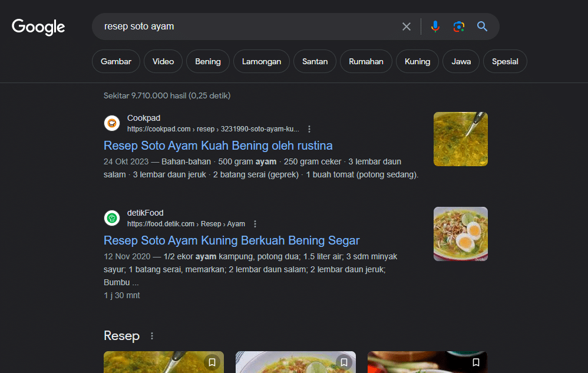The height and width of the screenshot is (373, 588).
Task: Open Resep Soto Ayam Kuning Berkuah Bening Segar
Action: point(232,240)
